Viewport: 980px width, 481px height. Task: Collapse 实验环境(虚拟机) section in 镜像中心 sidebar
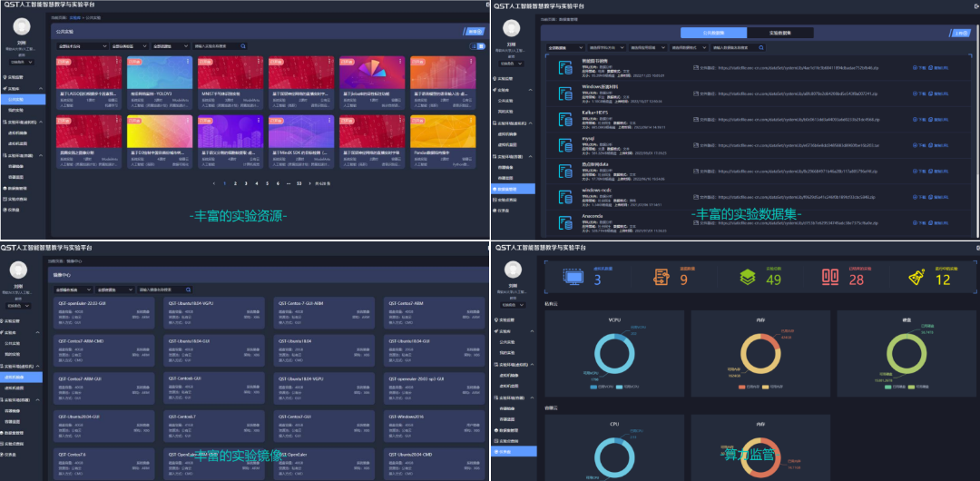[x=39, y=366]
